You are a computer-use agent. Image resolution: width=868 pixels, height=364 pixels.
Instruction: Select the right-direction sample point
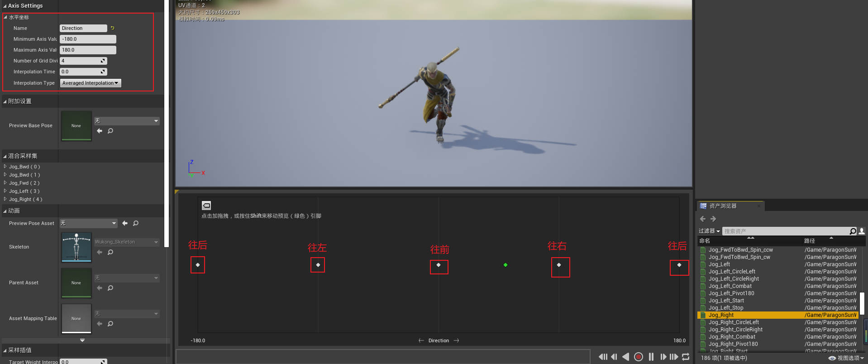click(x=559, y=265)
